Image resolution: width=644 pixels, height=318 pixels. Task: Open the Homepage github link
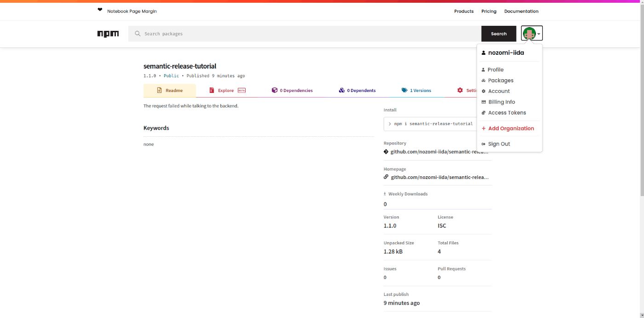[x=439, y=177]
